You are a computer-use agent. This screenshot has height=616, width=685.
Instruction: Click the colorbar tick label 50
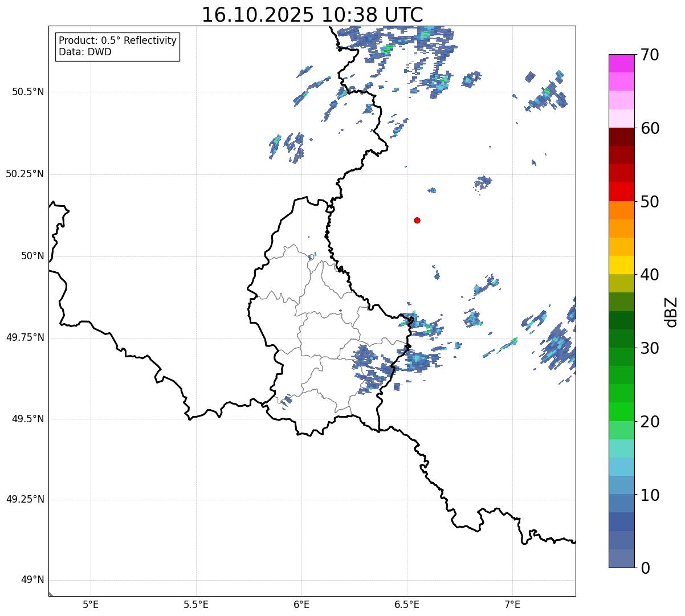[x=650, y=202]
